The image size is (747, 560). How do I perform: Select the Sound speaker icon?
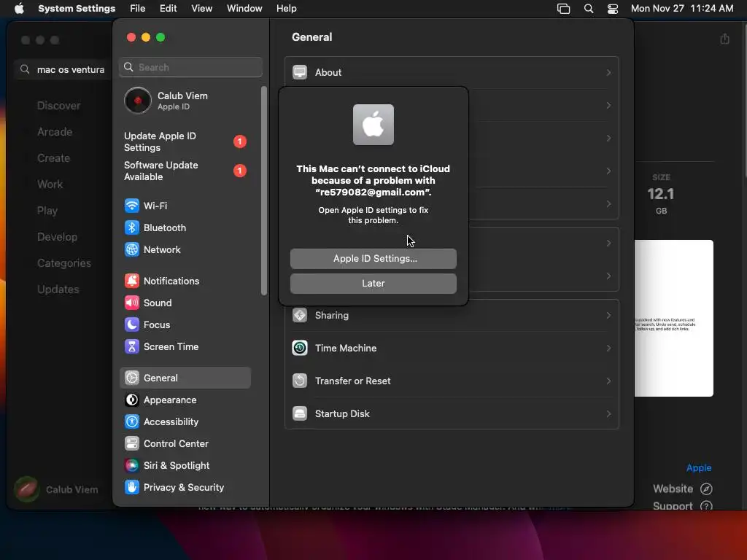[132, 303]
